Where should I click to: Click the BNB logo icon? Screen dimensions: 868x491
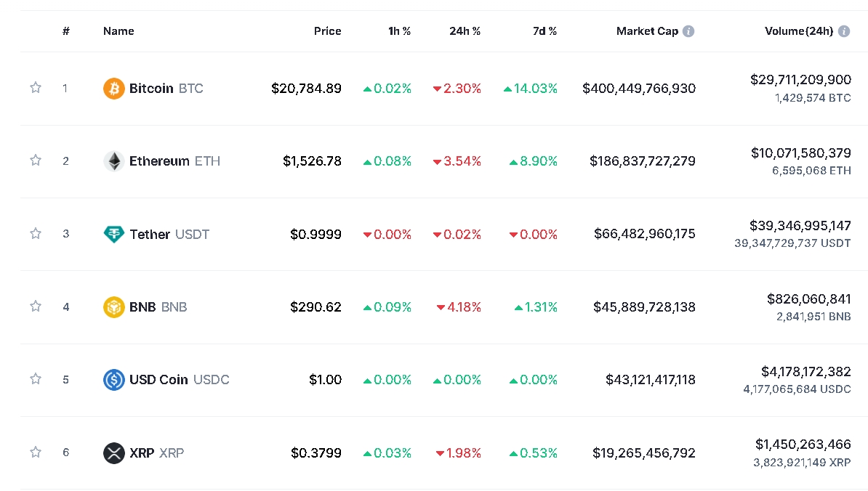[x=114, y=307]
